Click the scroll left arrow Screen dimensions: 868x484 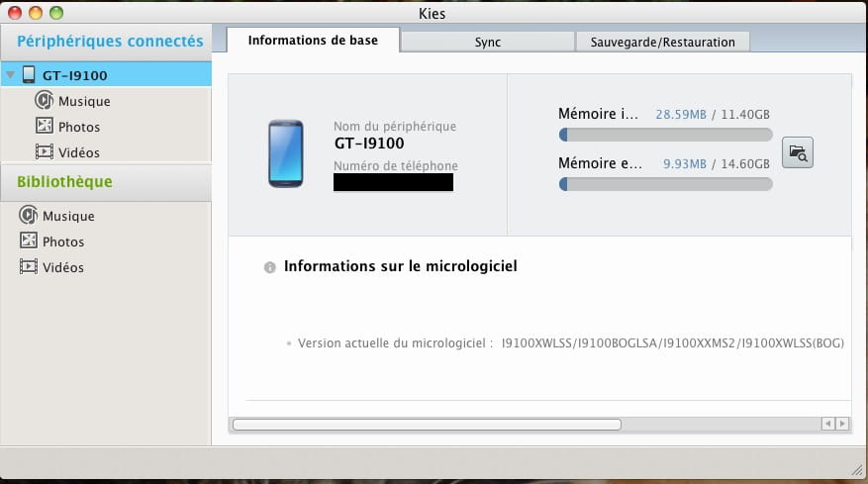click(x=827, y=424)
